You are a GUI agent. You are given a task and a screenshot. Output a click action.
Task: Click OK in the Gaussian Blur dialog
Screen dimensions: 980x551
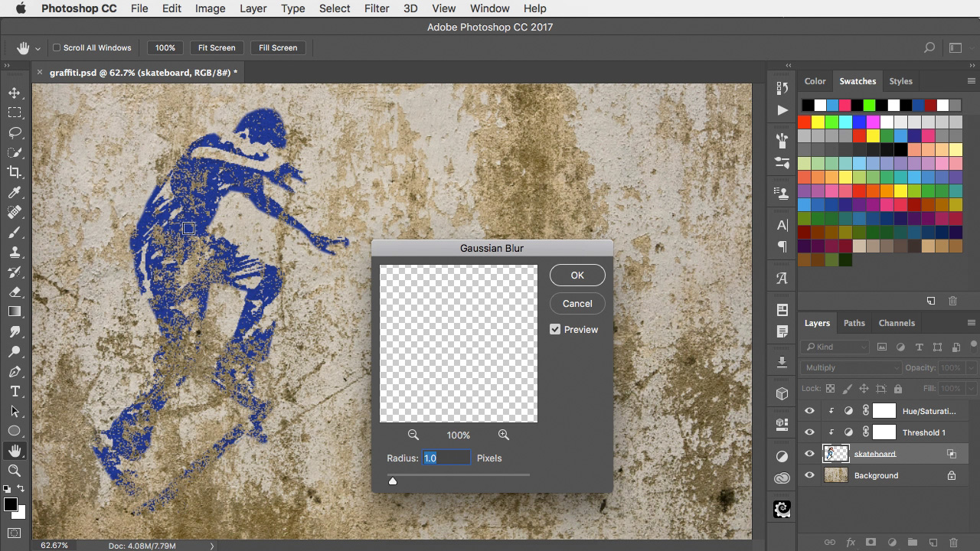click(x=577, y=275)
